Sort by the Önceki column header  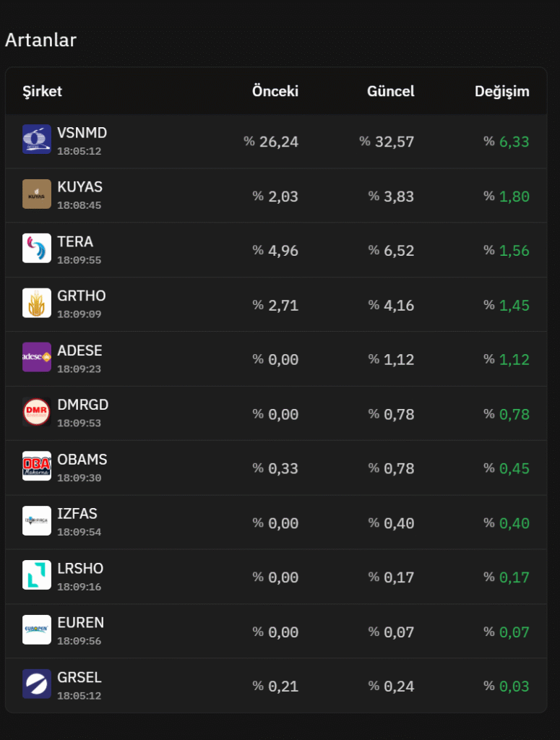pos(275,91)
